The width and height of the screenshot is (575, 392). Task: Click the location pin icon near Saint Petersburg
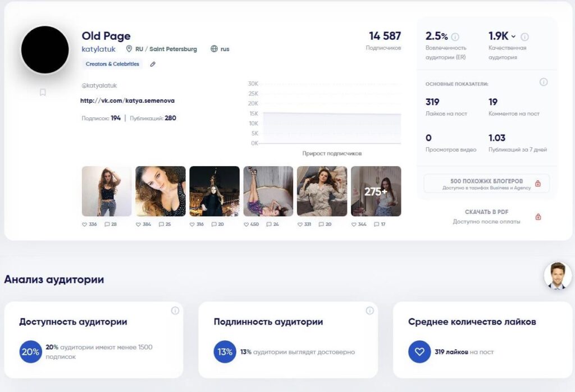pyautogui.click(x=129, y=49)
